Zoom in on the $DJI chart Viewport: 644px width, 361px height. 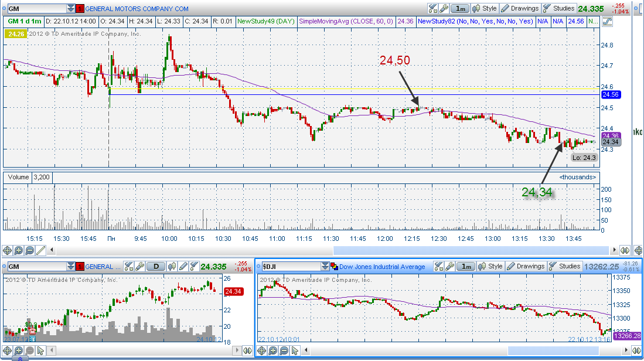pos(272,350)
